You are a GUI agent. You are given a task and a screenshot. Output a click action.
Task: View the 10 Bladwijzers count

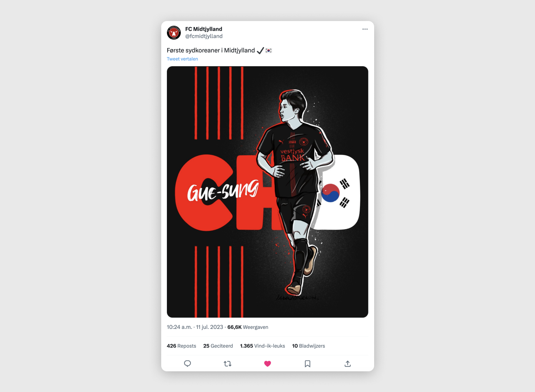tap(309, 346)
